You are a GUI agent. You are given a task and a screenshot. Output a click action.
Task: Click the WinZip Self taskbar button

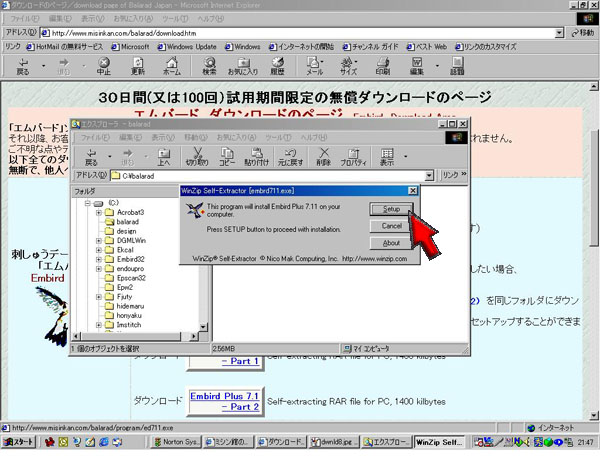pyautogui.click(x=439, y=442)
